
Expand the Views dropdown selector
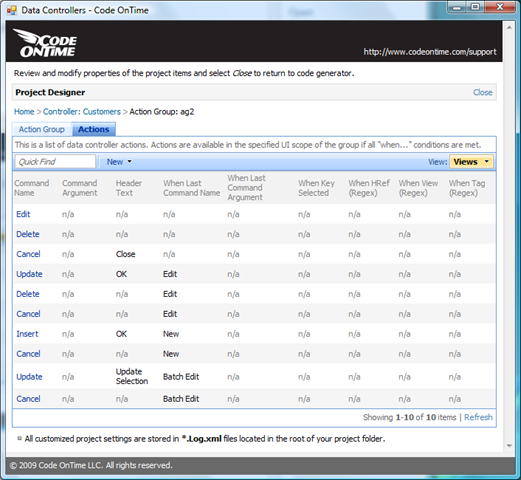pos(471,162)
